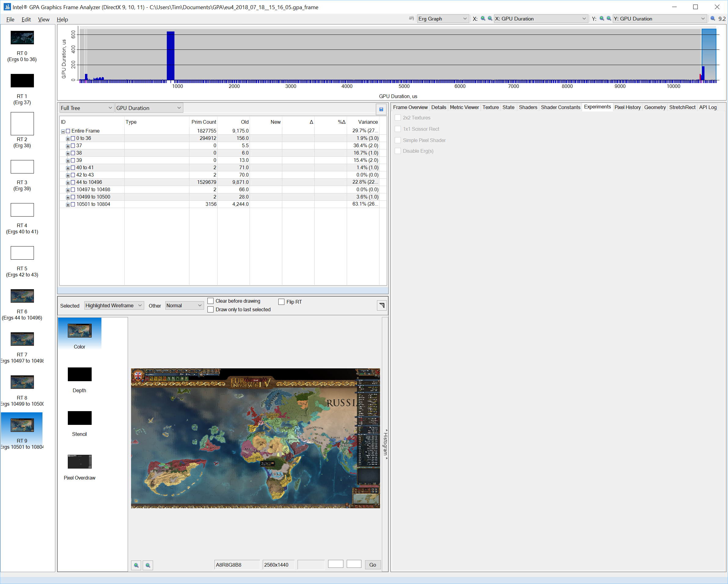The height and width of the screenshot is (584, 728).
Task: Tick the checkbox for ergs 44 to 10496
Action: point(73,182)
